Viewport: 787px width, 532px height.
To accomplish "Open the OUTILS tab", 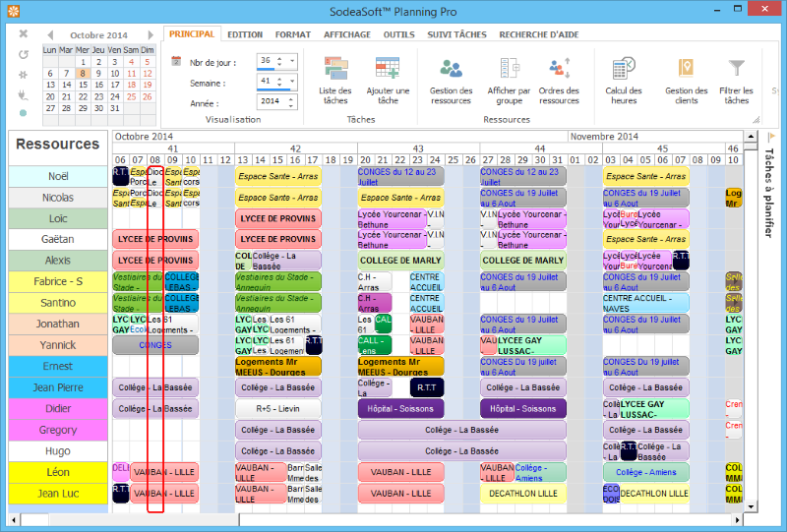I will click(399, 34).
